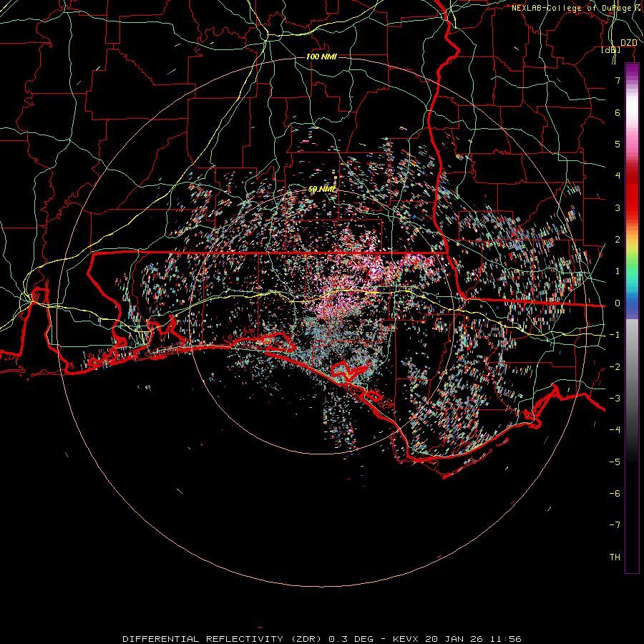The width and height of the screenshot is (644, 644).
Task: Click the TH threshold label on the scale
Action: tap(615, 557)
